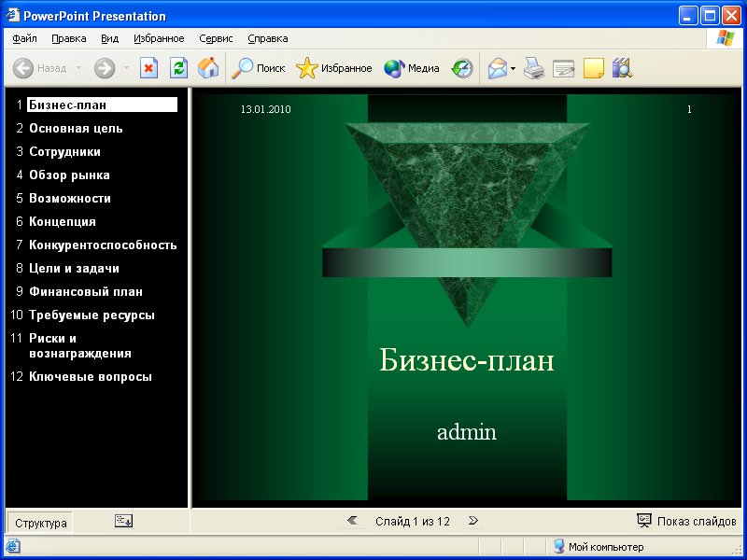Go to slide Финансовый план
747x560 pixels.
86,291
